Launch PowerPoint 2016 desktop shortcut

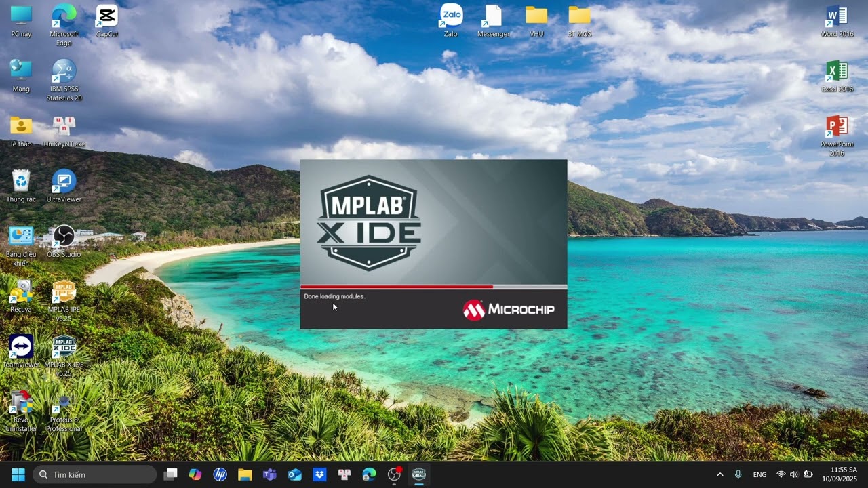[x=837, y=136]
